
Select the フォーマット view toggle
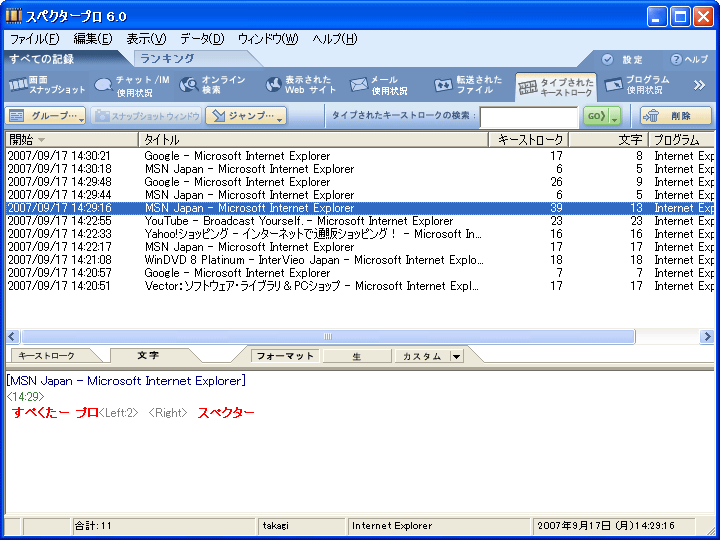[x=285, y=356]
